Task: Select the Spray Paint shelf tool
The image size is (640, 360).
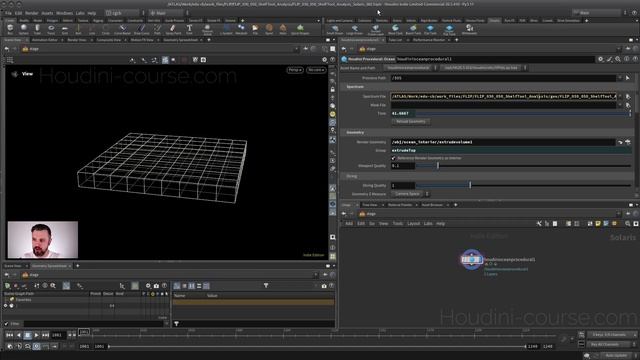Action: click(173, 29)
